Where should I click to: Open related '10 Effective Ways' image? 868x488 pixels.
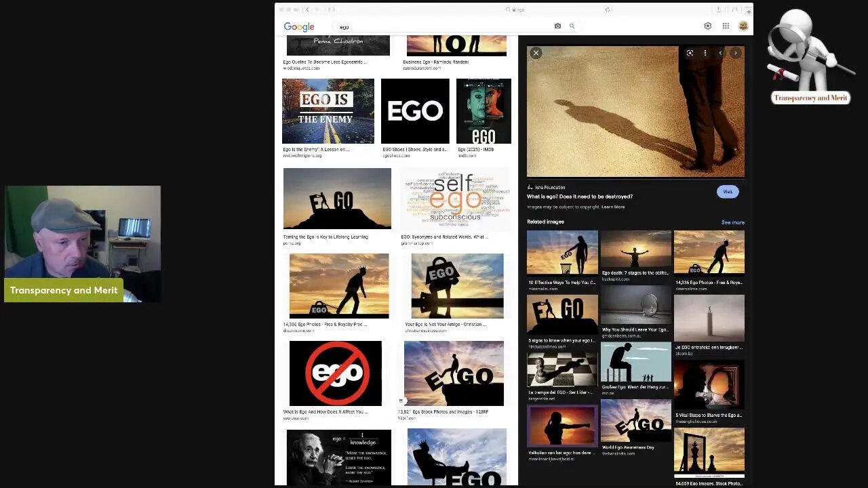coord(562,252)
